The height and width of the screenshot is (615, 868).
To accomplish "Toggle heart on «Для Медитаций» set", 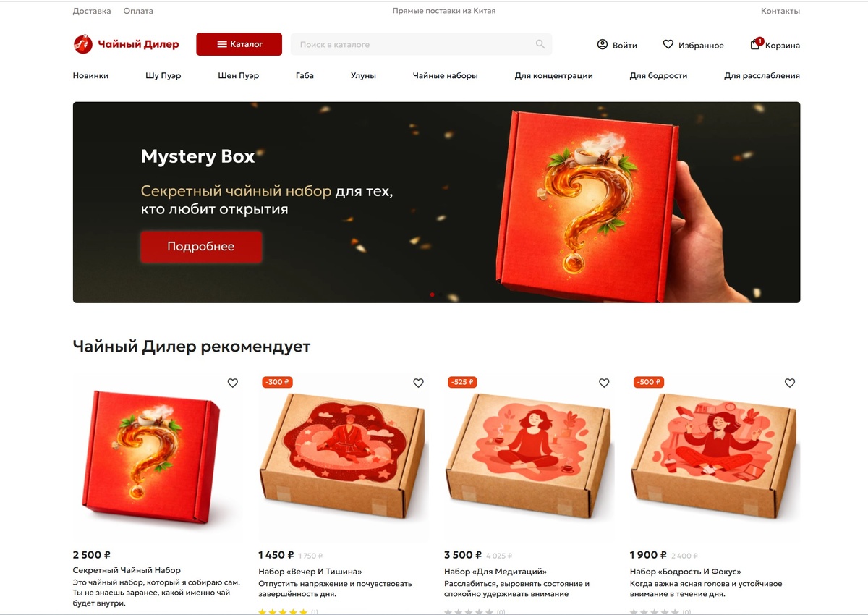I will 604,383.
